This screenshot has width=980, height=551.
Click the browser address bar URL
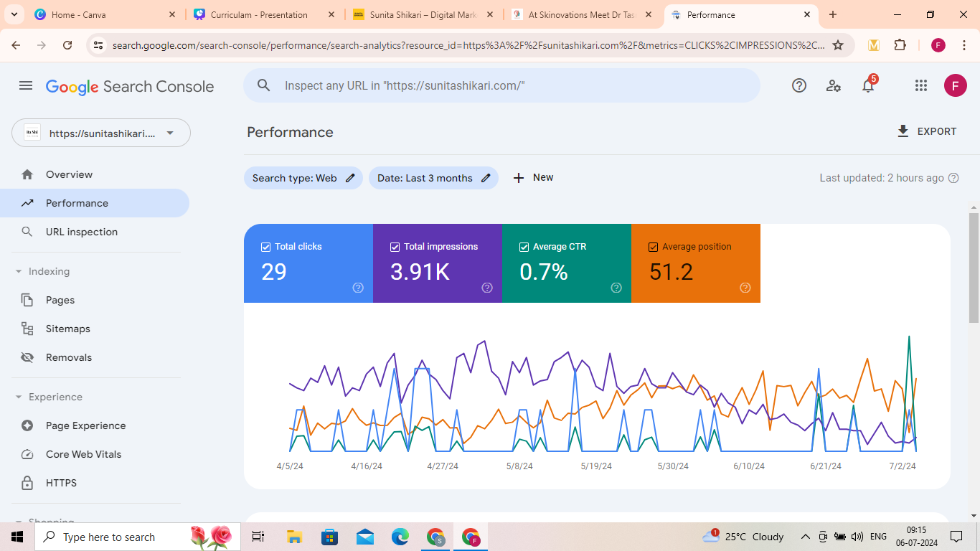pos(468,45)
